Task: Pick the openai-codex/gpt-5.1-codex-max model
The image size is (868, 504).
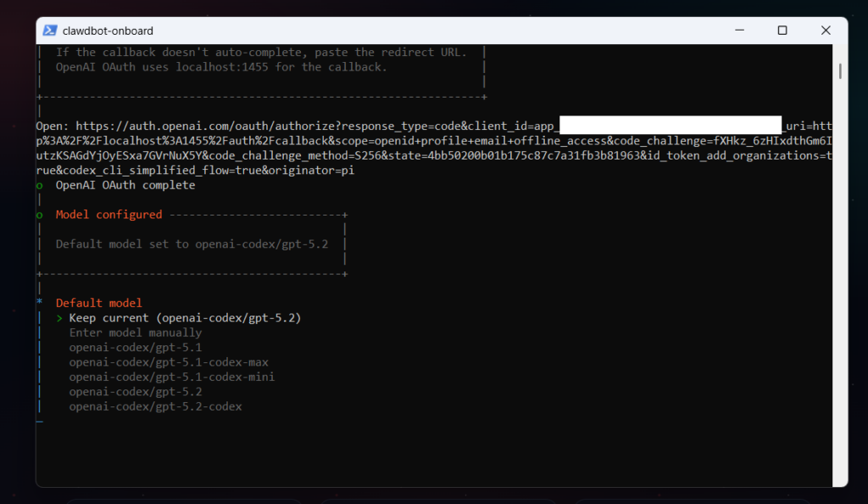Action: (169, 362)
